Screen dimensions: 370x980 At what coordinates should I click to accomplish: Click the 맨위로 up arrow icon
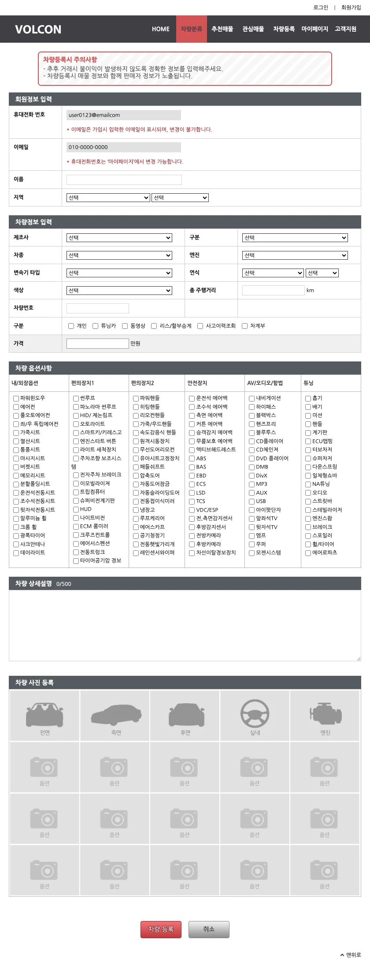(342, 955)
